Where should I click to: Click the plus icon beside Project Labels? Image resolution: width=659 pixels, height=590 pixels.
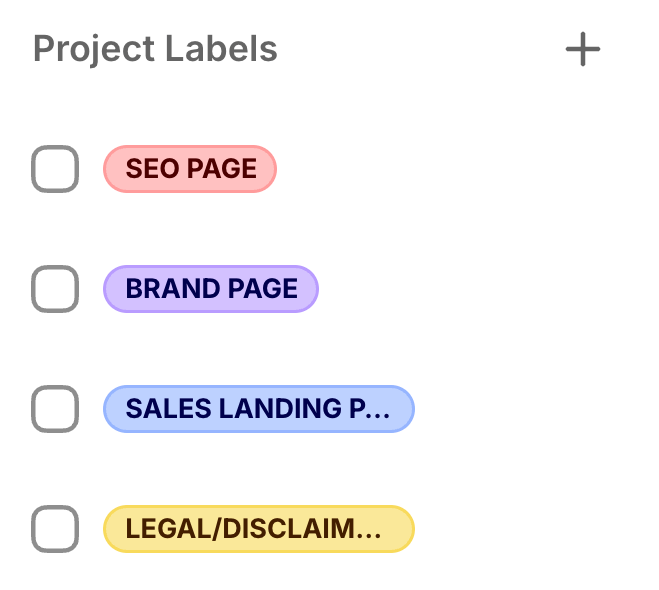(582, 49)
